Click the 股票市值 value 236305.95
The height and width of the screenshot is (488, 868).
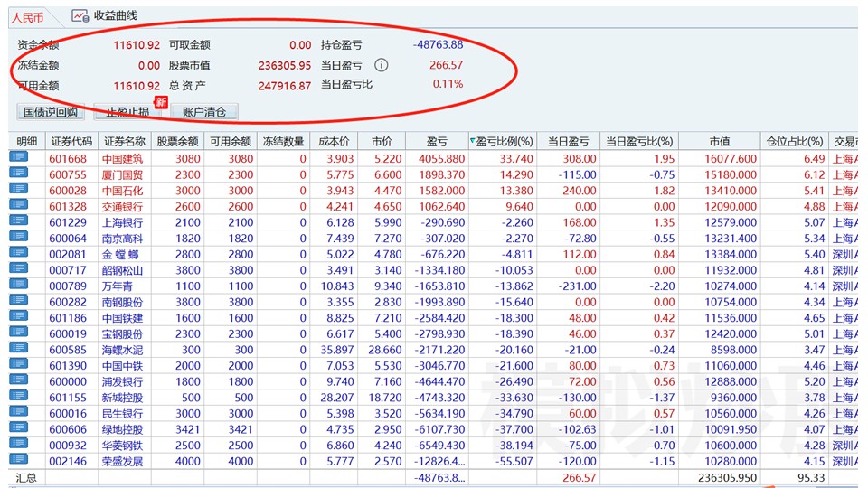click(285, 66)
